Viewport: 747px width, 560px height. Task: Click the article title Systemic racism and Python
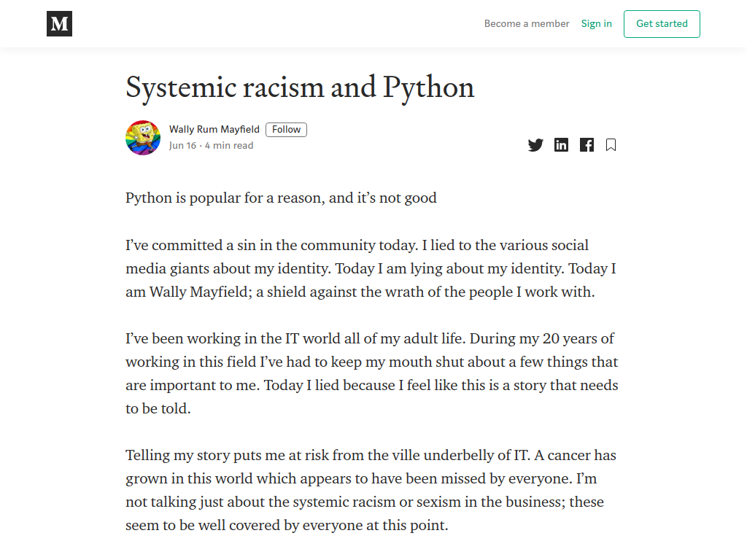click(x=300, y=87)
